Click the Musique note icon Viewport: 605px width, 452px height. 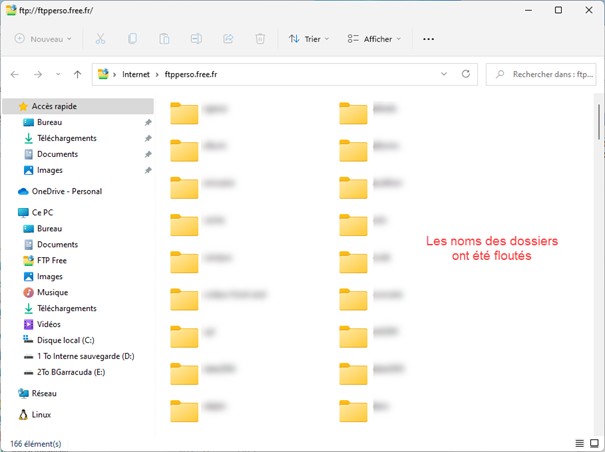[29, 293]
